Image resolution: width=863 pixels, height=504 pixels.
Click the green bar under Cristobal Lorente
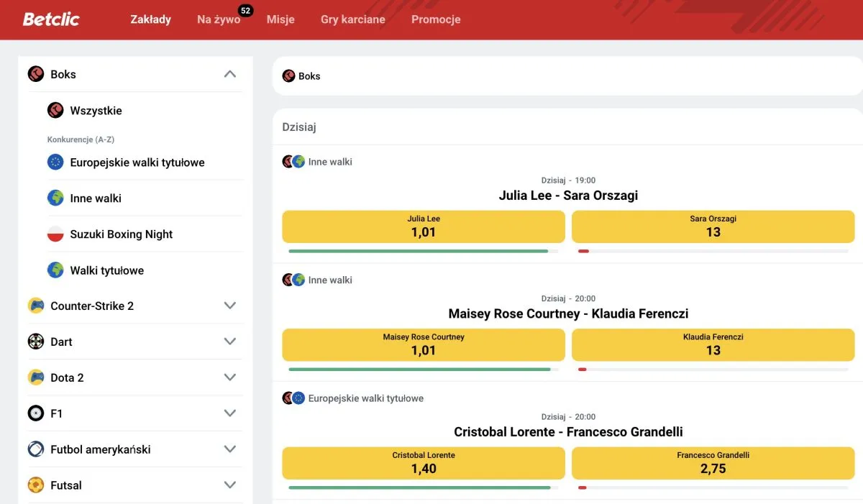[419, 487]
